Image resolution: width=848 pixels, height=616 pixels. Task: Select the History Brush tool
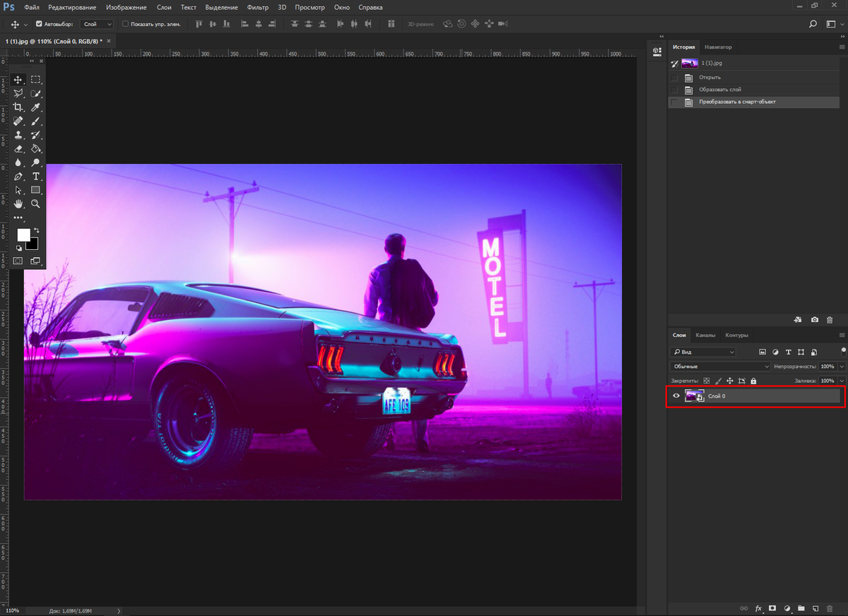tap(35, 135)
